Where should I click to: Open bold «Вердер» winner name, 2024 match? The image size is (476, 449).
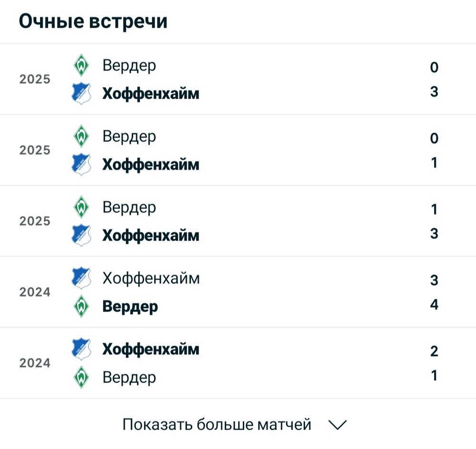pos(130,306)
